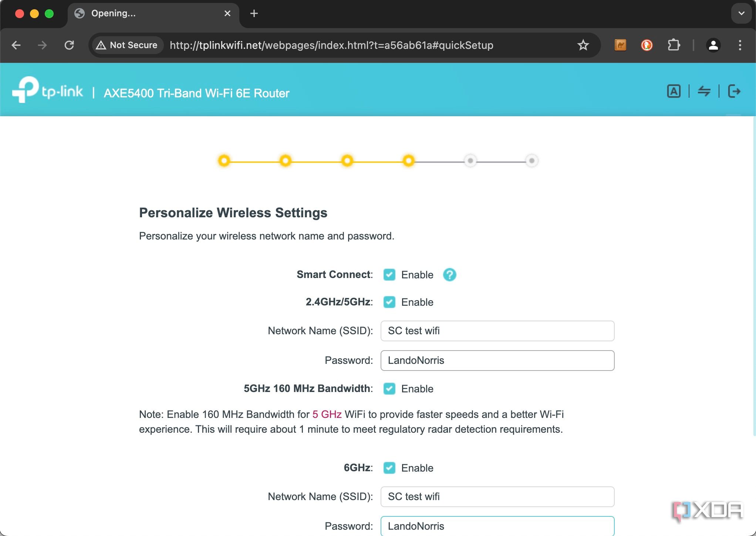Click the language switch icon in header
The width and height of the screenshot is (756, 536).
pos(674,91)
